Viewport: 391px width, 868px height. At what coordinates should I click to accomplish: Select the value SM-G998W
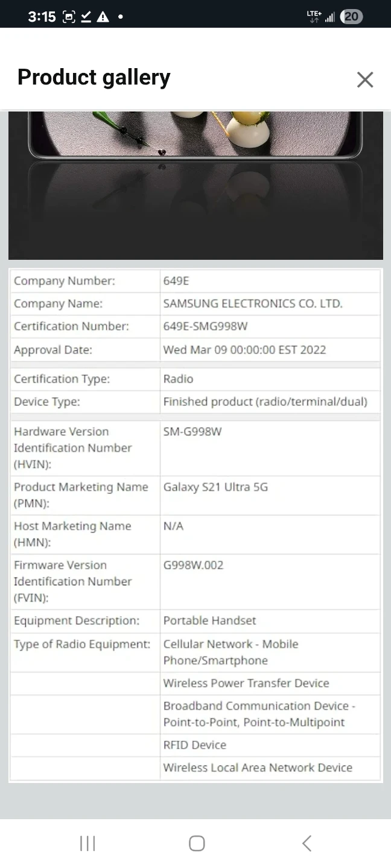click(x=192, y=432)
